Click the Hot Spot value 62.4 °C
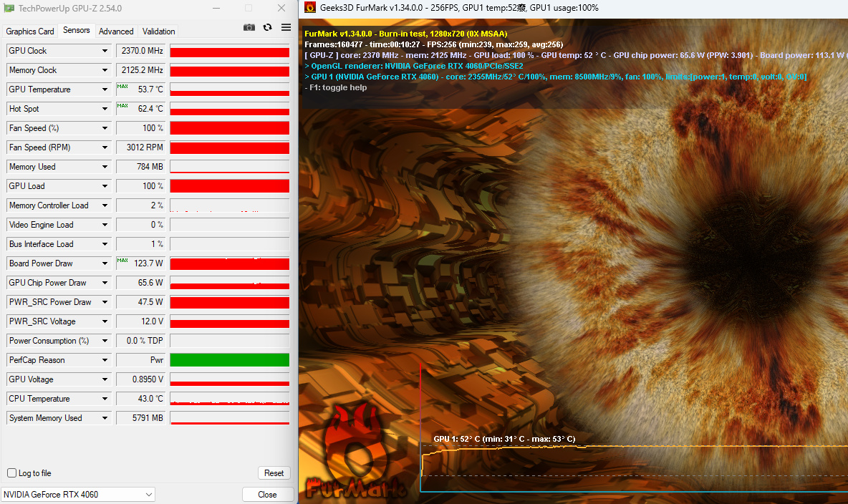Screen dimensions: 848x504 [x=140, y=109]
